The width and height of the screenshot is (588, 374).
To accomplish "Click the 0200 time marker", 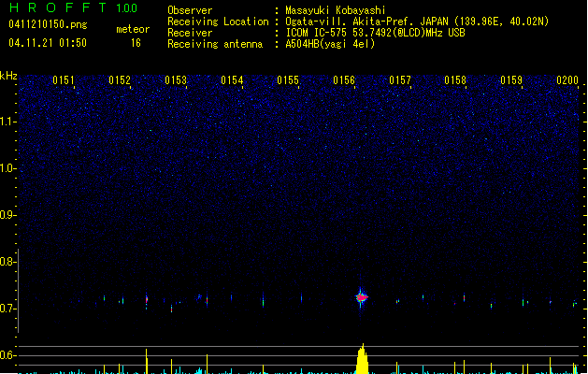I will point(567,80).
